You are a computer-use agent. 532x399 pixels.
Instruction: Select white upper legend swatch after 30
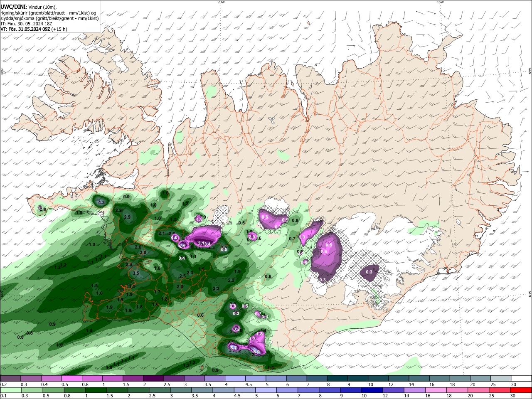[522, 378]
